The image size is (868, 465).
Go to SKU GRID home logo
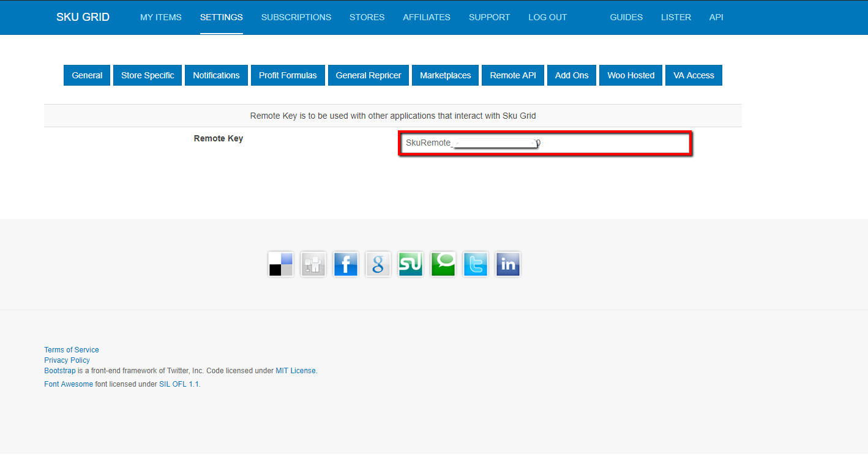click(x=83, y=17)
